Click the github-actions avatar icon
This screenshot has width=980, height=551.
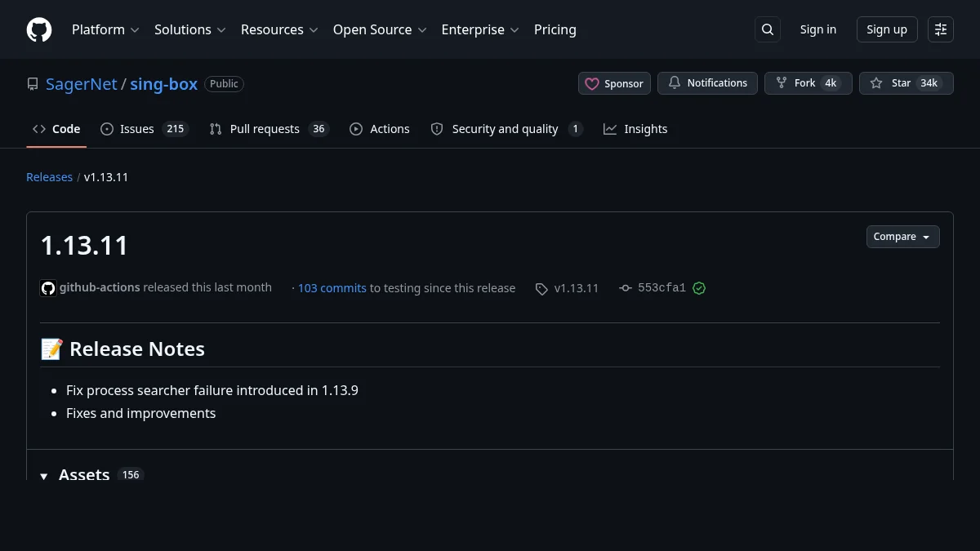pyautogui.click(x=48, y=288)
